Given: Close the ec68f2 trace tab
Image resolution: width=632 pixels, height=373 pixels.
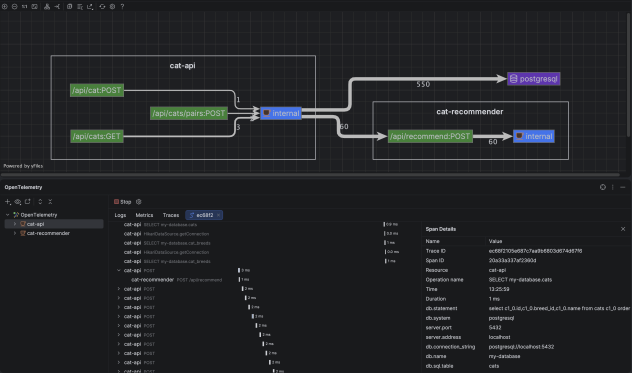Looking at the screenshot, I should click(218, 215).
